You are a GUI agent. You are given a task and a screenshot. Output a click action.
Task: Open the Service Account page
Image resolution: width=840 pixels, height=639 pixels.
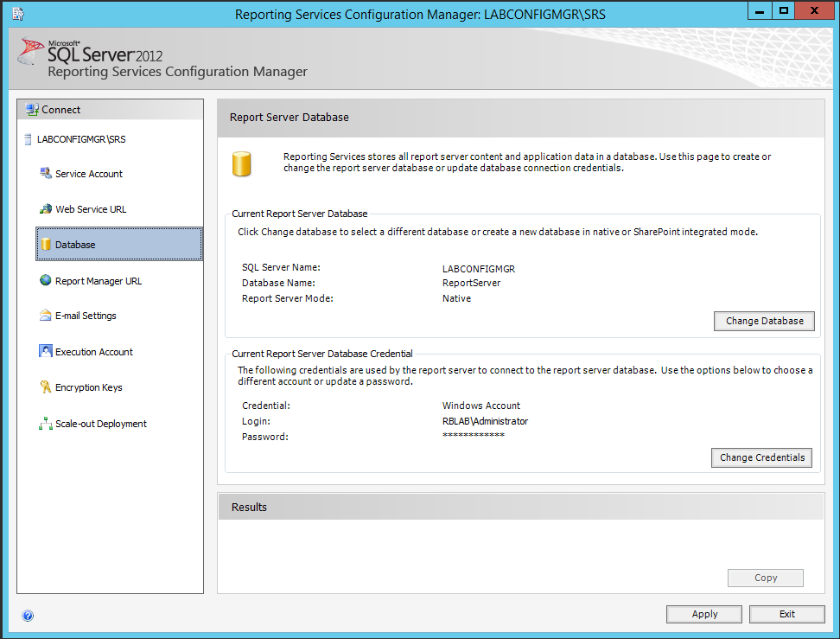click(x=88, y=174)
